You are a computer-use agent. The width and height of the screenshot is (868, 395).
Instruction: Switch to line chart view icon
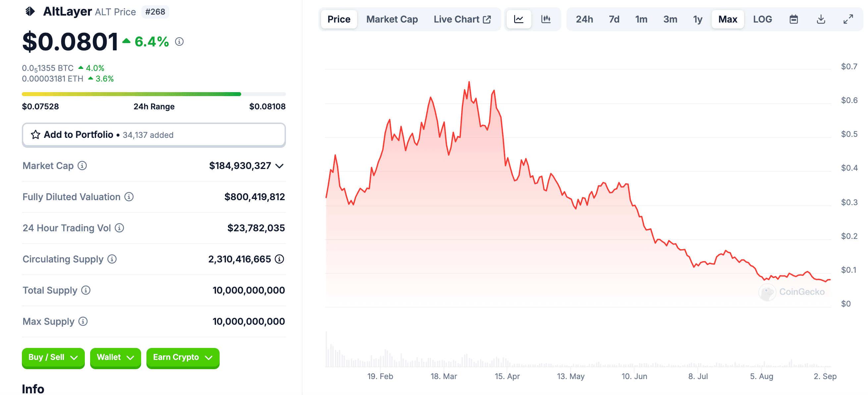tap(518, 19)
